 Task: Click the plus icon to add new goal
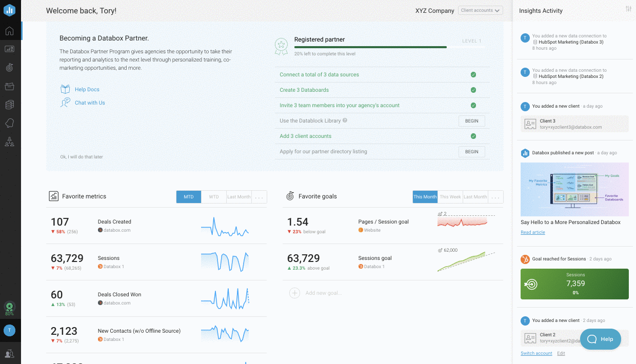click(294, 293)
